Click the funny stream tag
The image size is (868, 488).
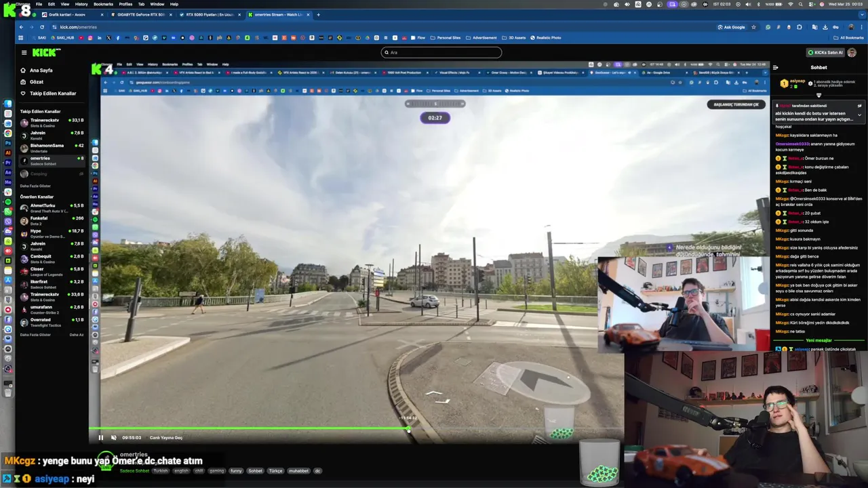tap(236, 470)
